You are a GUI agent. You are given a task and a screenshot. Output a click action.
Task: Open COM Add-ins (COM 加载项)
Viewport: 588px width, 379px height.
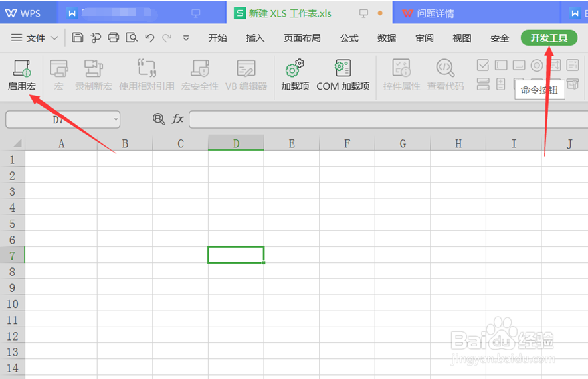coord(343,75)
